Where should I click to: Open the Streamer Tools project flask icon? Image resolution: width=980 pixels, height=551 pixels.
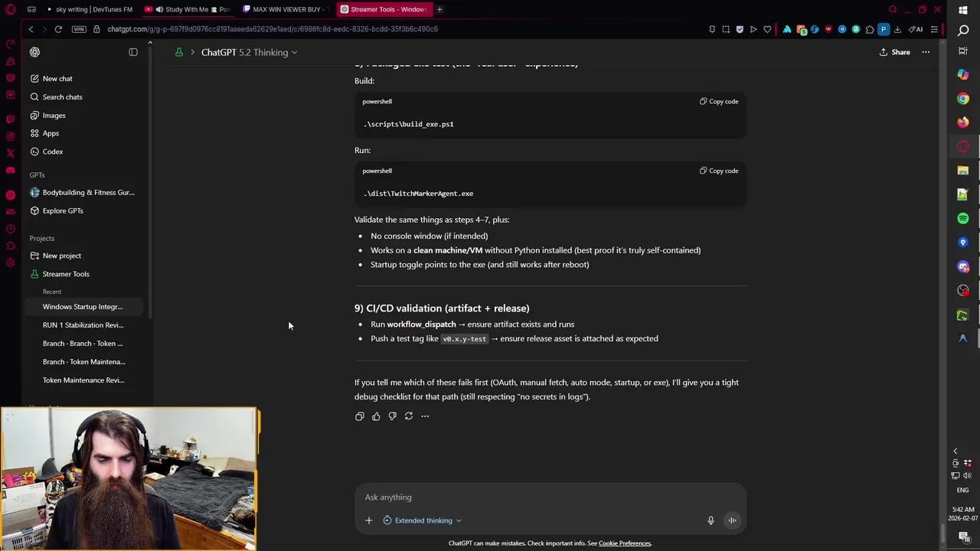(179, 52)
